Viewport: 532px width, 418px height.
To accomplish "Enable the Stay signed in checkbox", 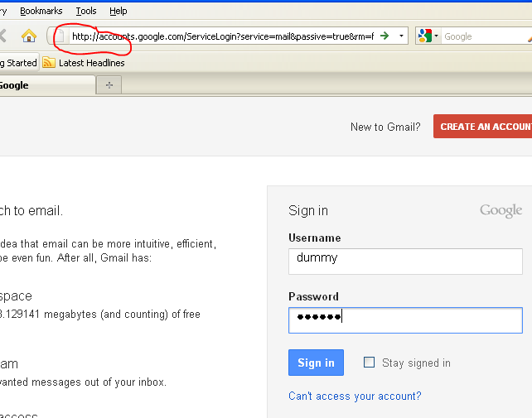I will coord(369,362).
